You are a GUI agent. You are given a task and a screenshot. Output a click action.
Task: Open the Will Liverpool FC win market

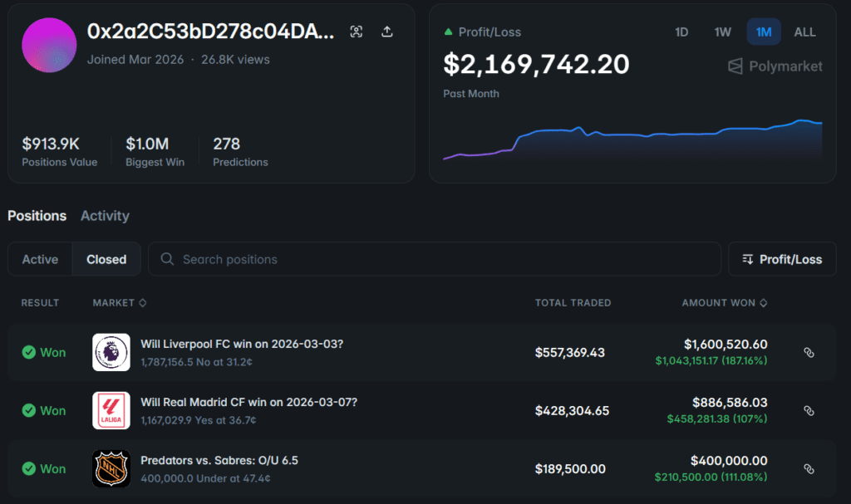tap(241, 344)
